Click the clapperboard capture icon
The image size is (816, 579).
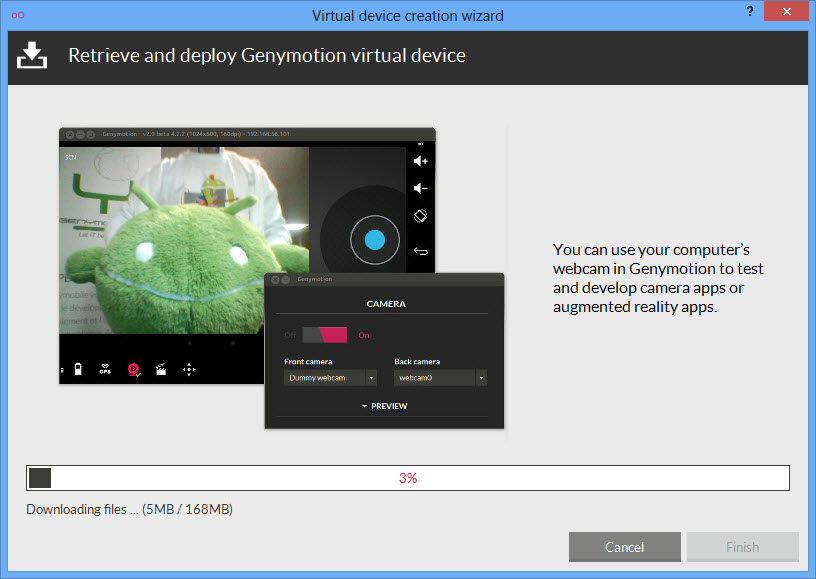pyautogui.click(x=161, y=369)
